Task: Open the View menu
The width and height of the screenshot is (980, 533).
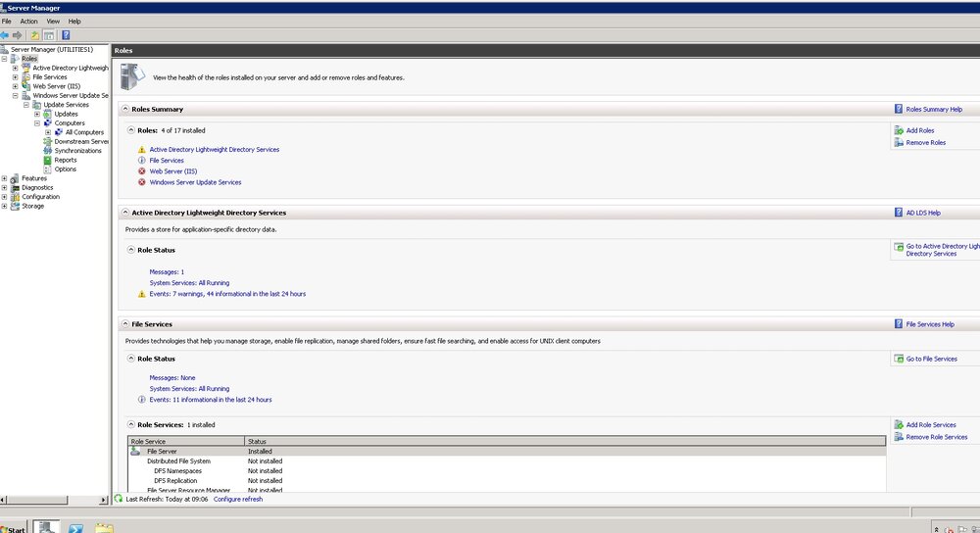Action: tap(53, 22)
